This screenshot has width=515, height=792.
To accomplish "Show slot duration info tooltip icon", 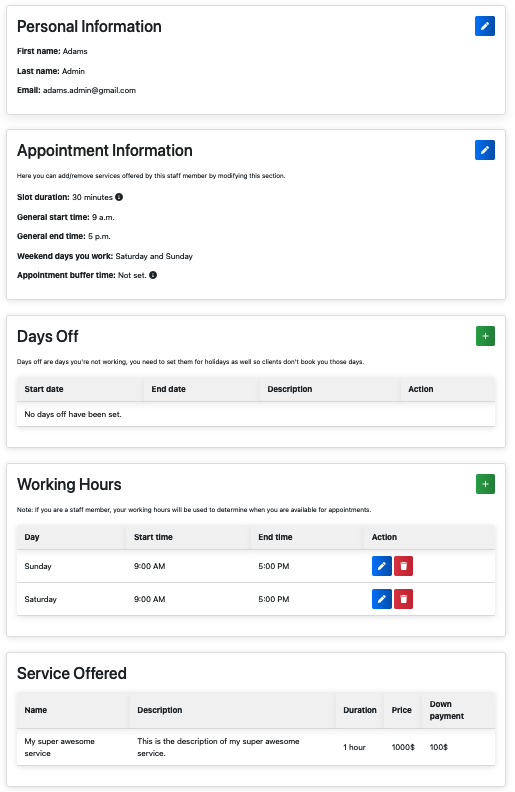I will pyautogui.click(x=119, y=197).
